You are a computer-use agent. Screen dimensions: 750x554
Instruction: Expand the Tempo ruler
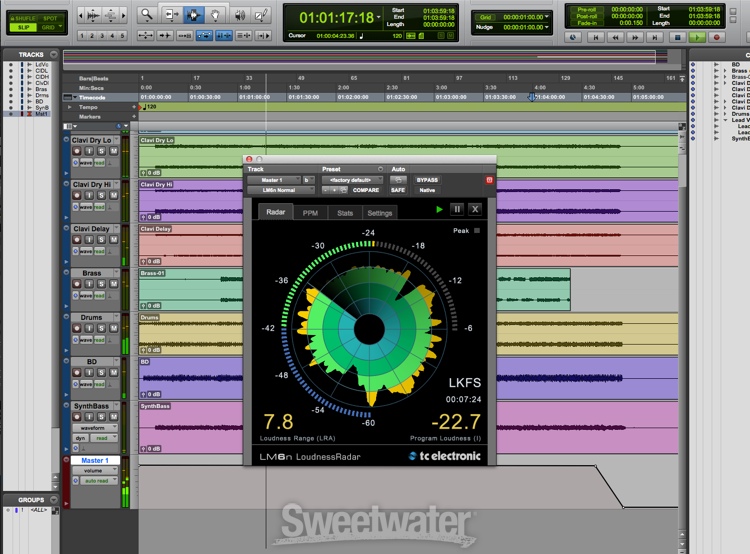pyautogui.click(x=70, y=107)
